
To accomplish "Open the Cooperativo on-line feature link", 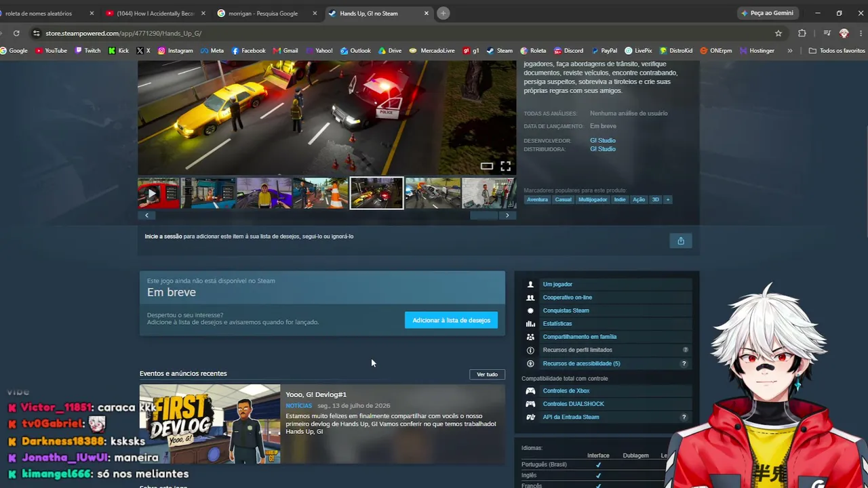I will click(568, 298).
